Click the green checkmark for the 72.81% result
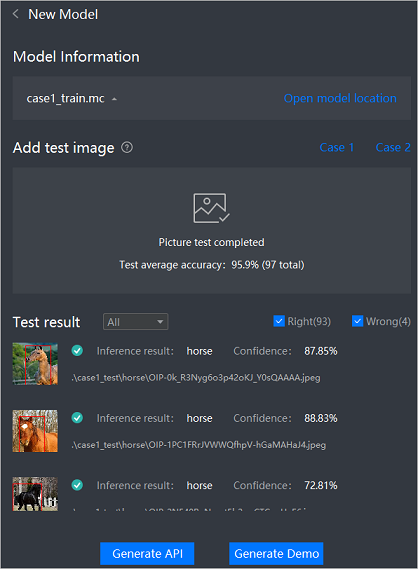This screenshot has height=569, width=418. coord(77,485)
